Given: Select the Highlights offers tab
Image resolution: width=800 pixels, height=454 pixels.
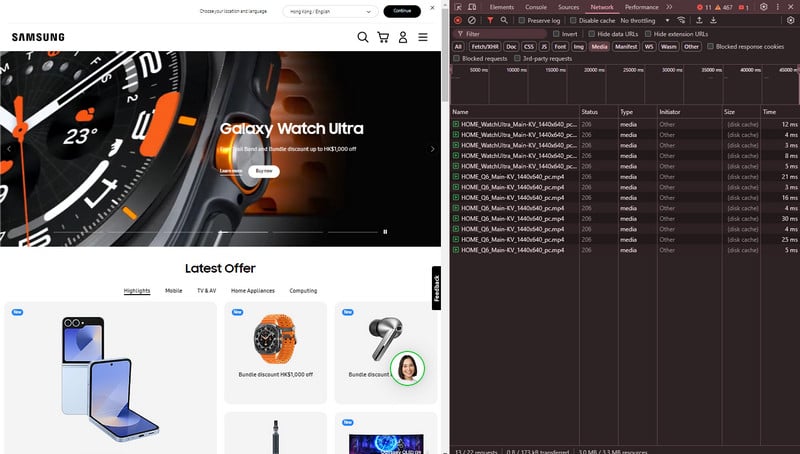Looking at the screenshot, I should [x=137, y=291].
